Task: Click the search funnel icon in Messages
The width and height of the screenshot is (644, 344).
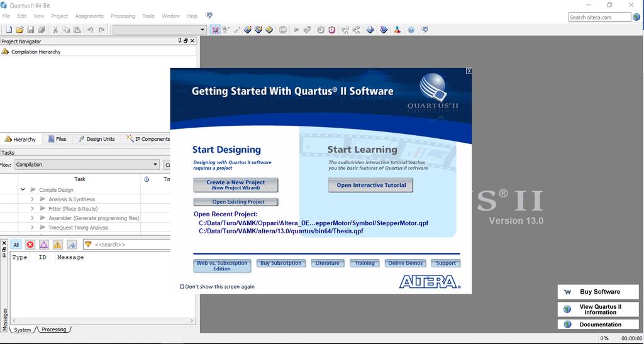Action: (88, 244)
